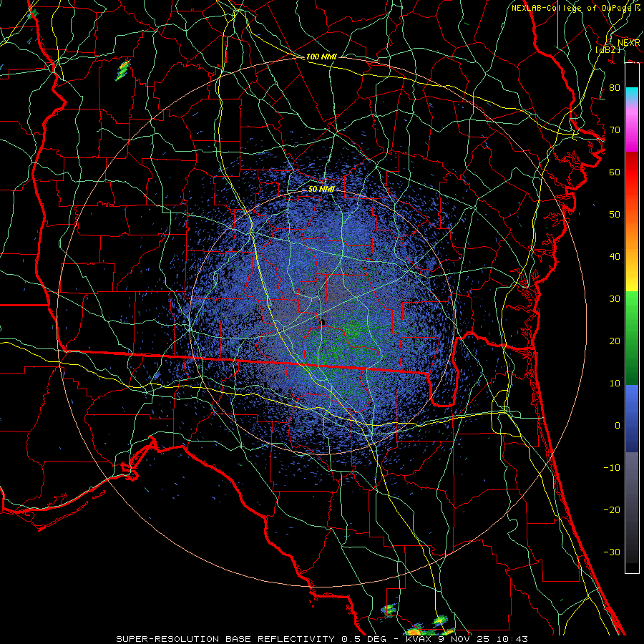
Task: Click "0.5 DEG" elevation in the caption
Action: point(364,639)
